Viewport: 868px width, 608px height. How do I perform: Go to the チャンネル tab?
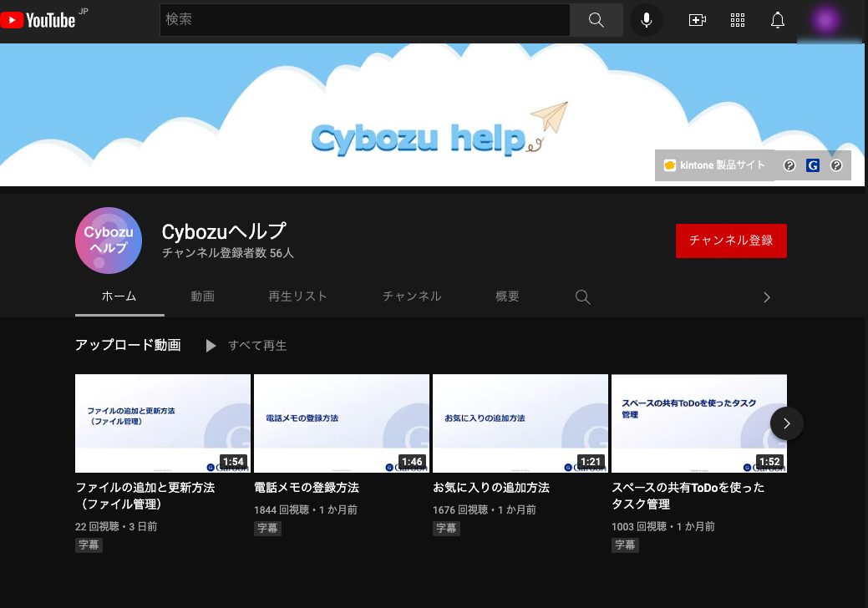[x=412, y=296]
